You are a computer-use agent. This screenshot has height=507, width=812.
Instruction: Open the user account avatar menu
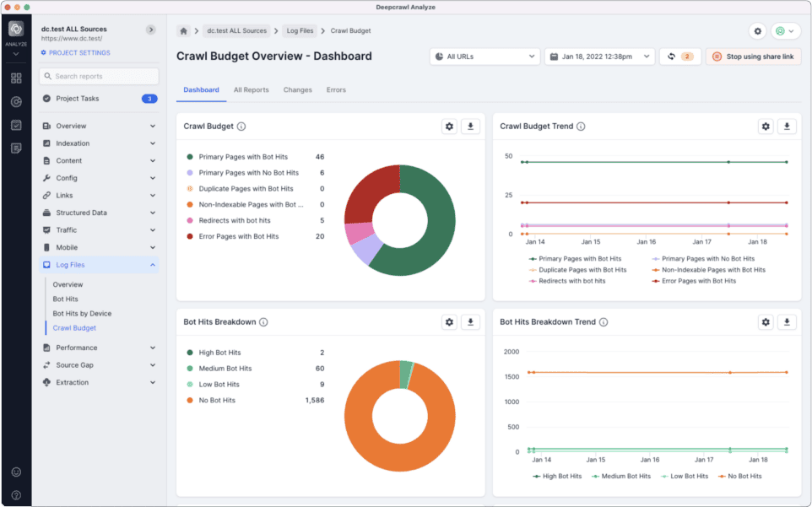click(786, 31)
